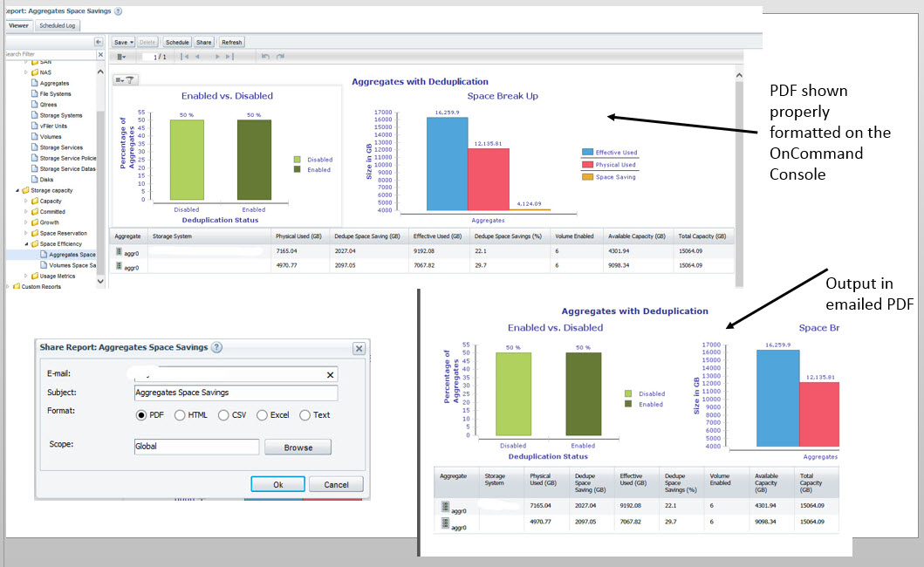
Task: Click the chart filter funnel icon
Action: 130,80
